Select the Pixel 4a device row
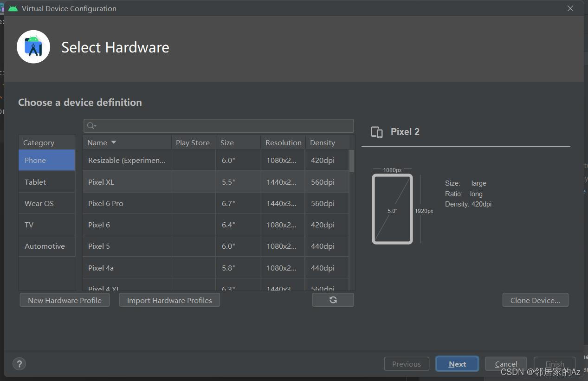Viewport: 588px width, 381px height. pyautogui.click(x=216, y=268)
